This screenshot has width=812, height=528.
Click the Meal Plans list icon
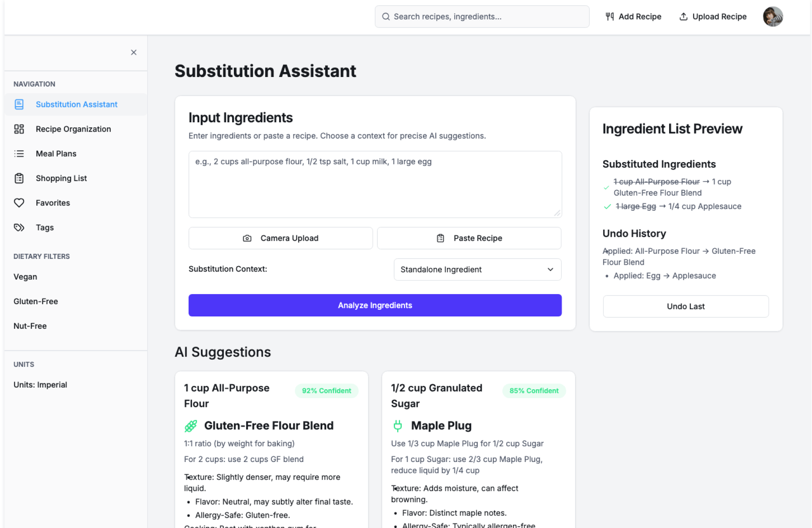pos(19,154)
